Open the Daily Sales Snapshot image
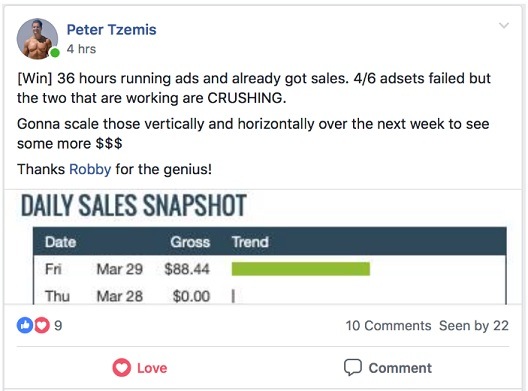The width and height of the screenshot is (528, 391). pos(264,247)
